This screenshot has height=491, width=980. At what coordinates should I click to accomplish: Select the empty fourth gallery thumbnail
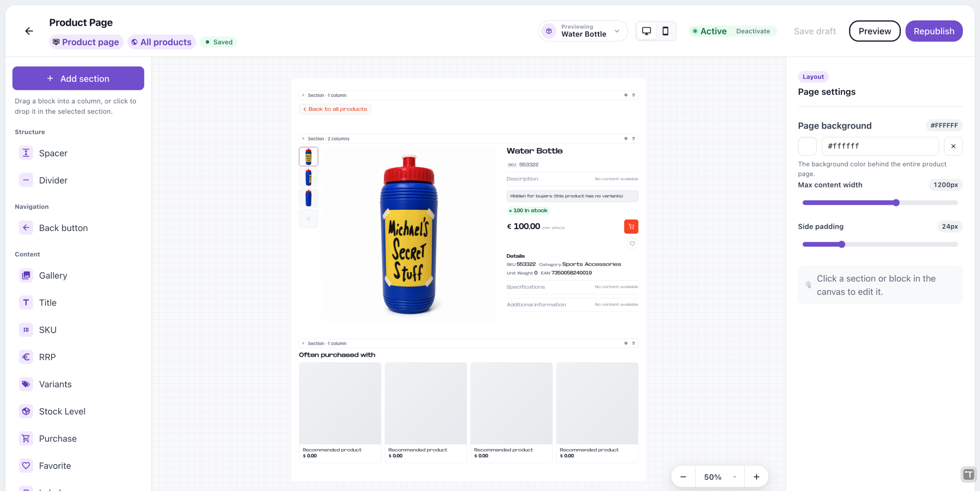point(308,219)
